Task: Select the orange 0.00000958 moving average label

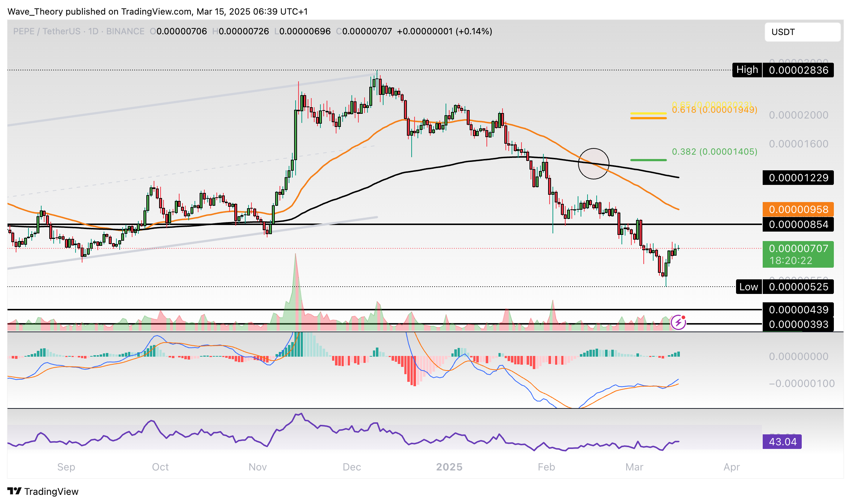Action: click(798, 209)
